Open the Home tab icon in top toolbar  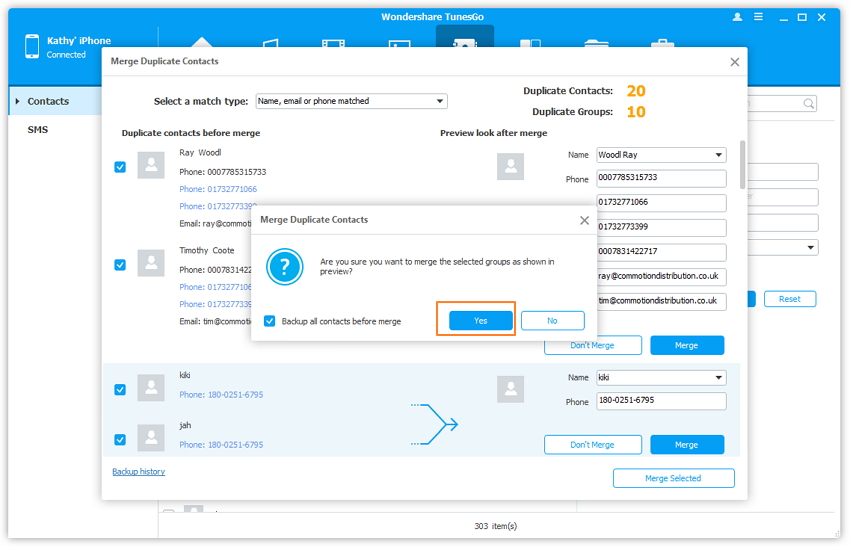tap(202, 43)
